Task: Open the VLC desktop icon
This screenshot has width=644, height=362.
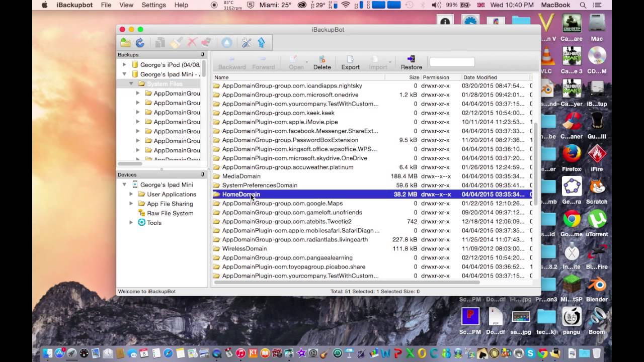Action: 546,61
